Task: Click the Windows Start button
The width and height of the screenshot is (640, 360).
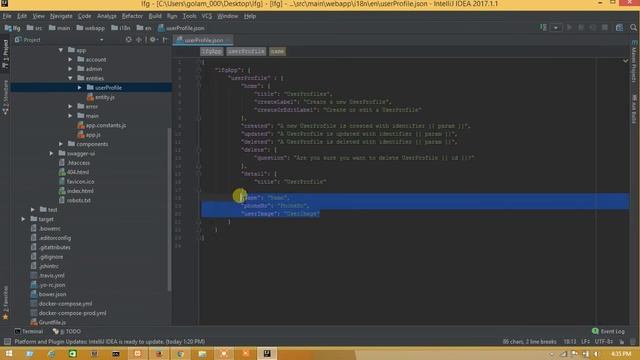Action: 8,353
